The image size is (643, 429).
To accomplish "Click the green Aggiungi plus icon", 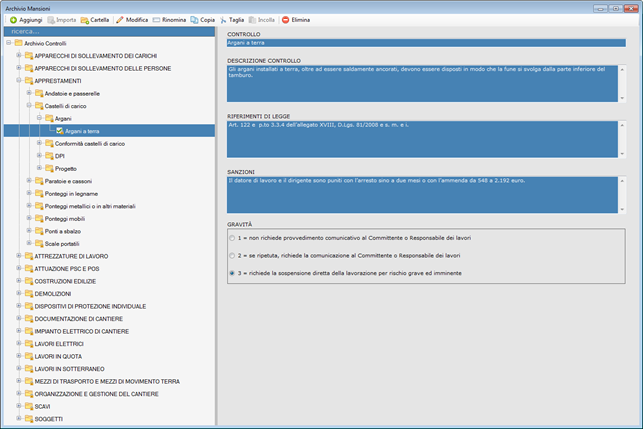I will coord(14,19).
